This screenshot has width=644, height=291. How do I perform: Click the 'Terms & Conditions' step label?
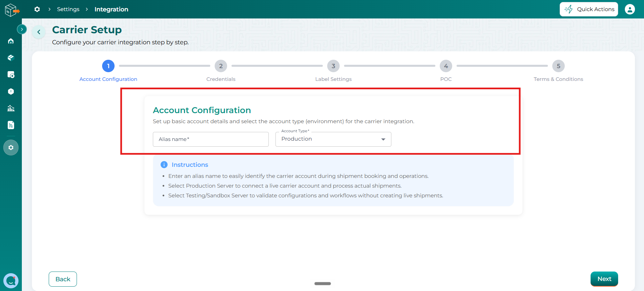[x=558, y=79]
